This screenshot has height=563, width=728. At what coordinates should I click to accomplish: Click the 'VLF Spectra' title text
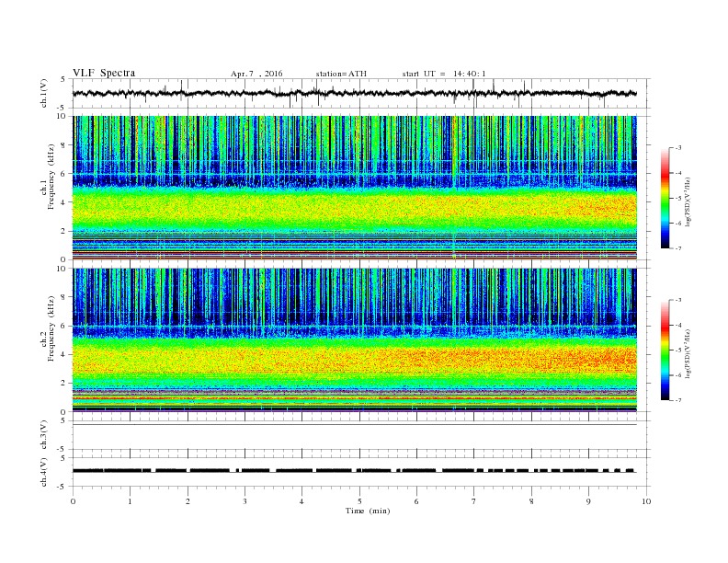point(104,73)
